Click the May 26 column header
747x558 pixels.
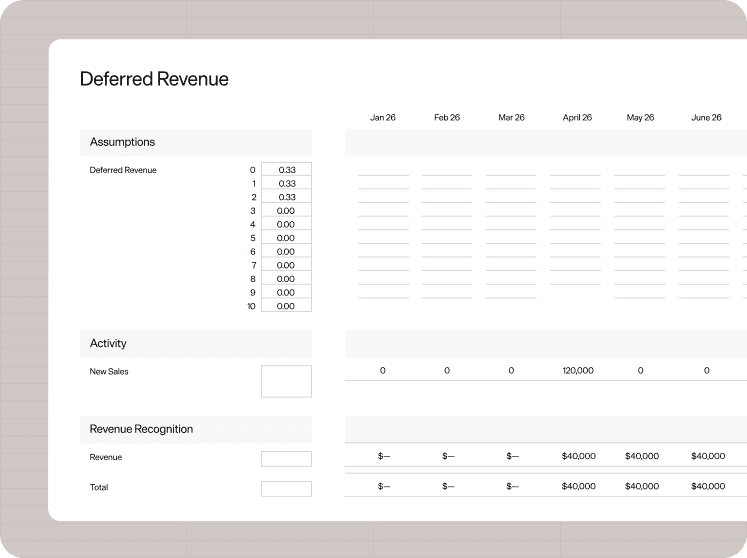click(x=640, y=117)
